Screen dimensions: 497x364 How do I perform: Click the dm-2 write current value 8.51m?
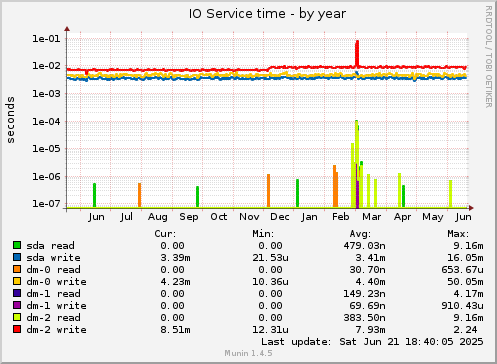click(x=175, y=330)
